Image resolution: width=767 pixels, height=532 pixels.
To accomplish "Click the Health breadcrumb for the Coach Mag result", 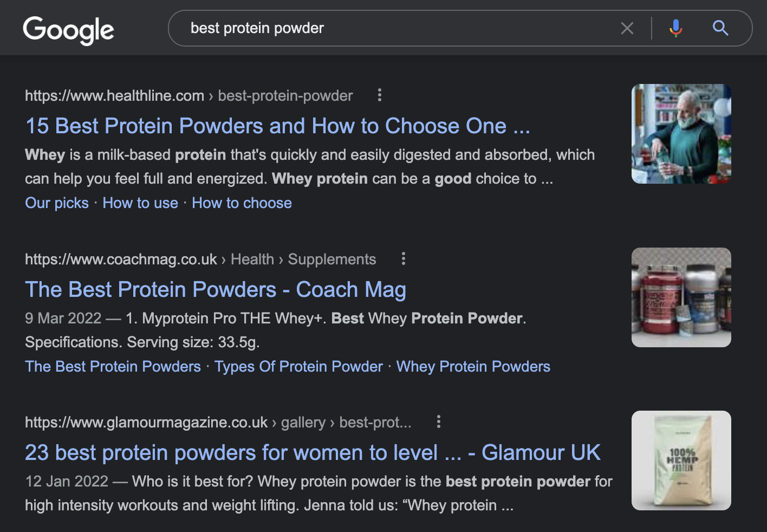I will (x=252, y=259).
